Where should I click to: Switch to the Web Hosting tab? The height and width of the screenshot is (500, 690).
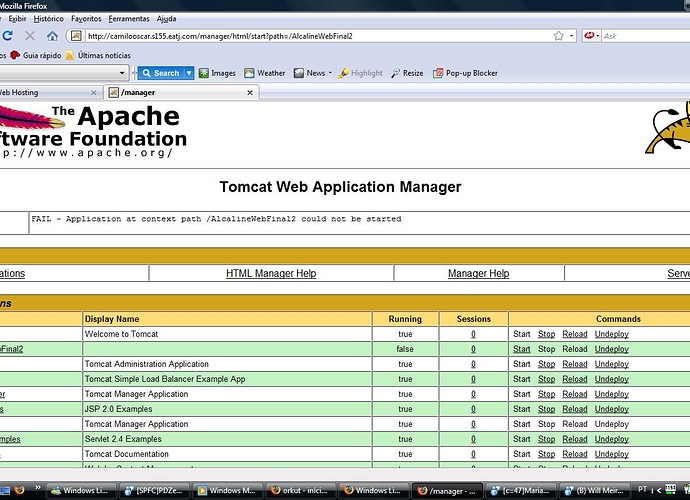44,92
